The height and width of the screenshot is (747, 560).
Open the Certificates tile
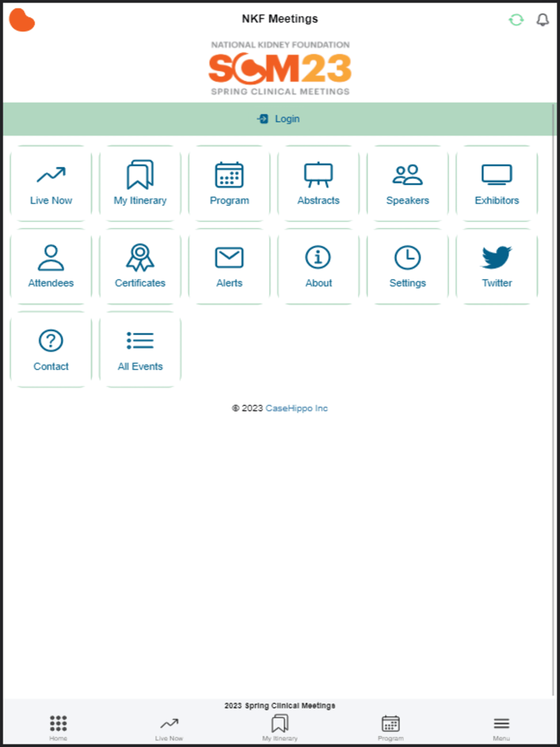140,267
